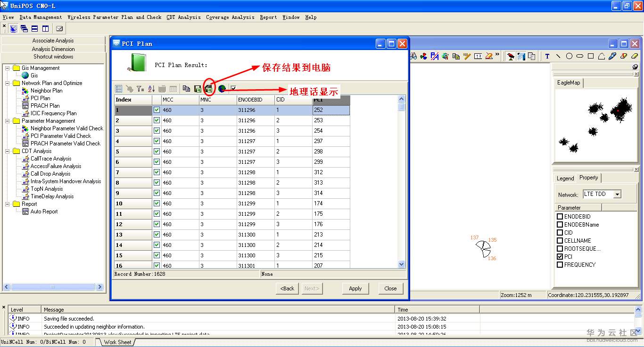The image size is (644, 347).
Task: Select the Work Sheet tab at bottom
Action: click(x=117, y=342)
